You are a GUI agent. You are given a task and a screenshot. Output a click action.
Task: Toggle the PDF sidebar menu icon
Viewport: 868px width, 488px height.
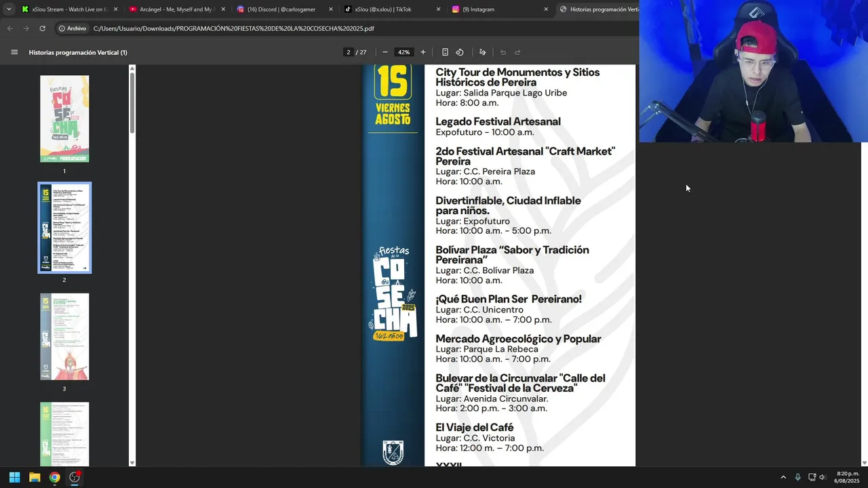click(14, 52)
